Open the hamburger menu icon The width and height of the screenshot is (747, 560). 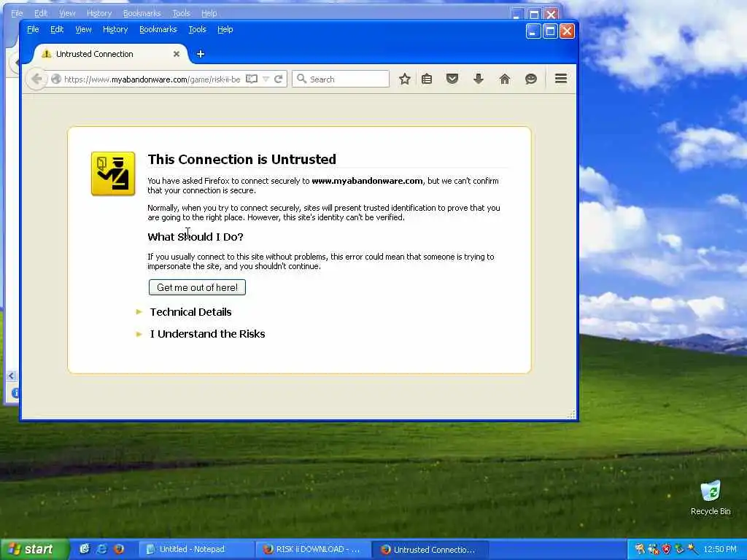click(561, 79)
